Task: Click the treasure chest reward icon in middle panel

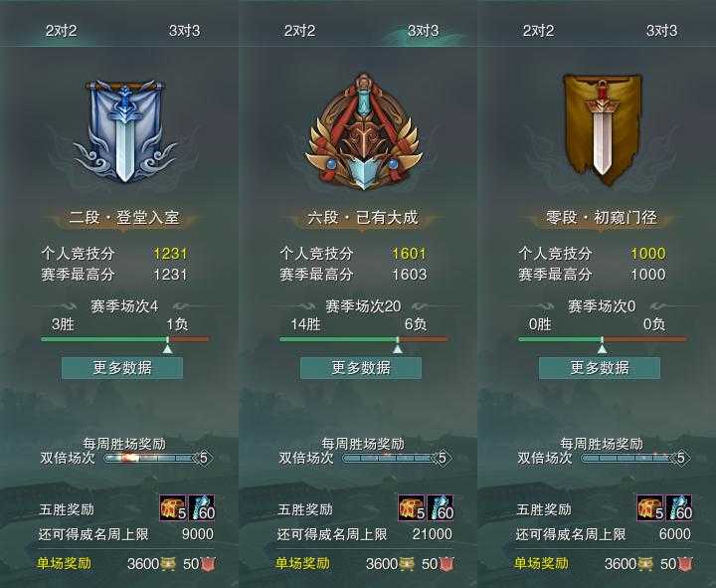Action: pos(412,508)
